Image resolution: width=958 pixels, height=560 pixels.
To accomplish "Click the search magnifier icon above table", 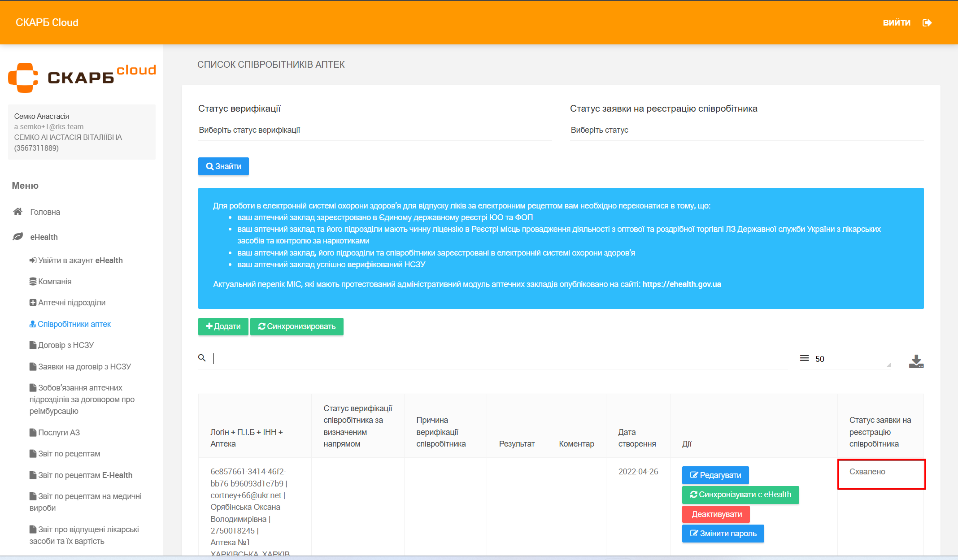I will pos(202,358).
